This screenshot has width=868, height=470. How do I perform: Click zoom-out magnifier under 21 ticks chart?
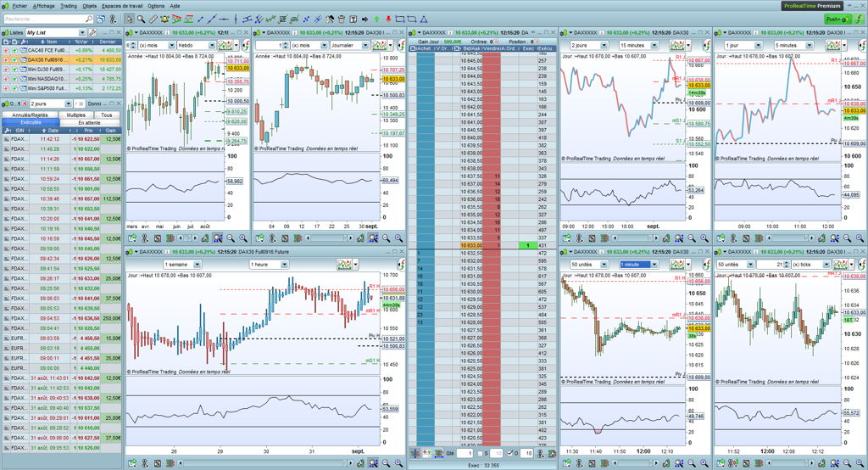(x=847, y=463)
